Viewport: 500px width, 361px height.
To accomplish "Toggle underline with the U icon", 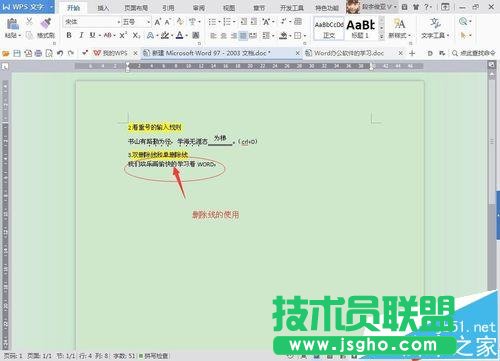I will click(92, 35).
